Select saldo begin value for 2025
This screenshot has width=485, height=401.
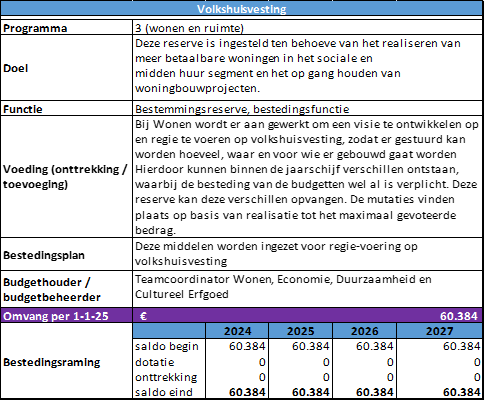pyautogui.click(x=311, y=346)
